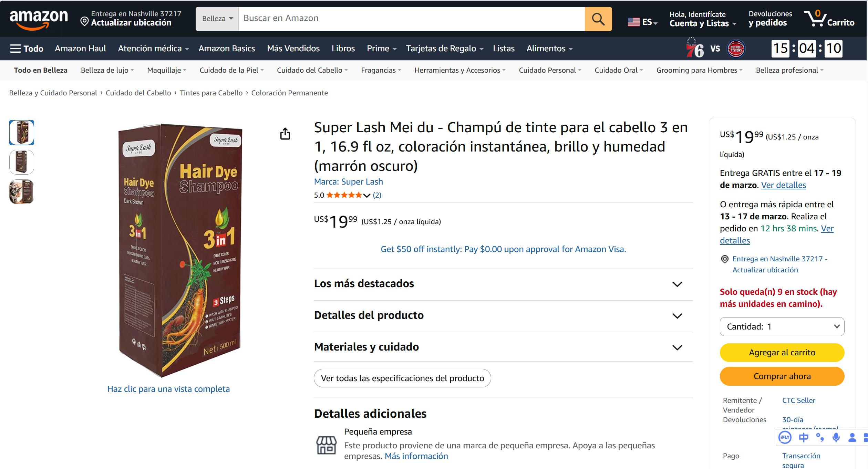Expand the star rating breakdown chevron

point(367,196)
